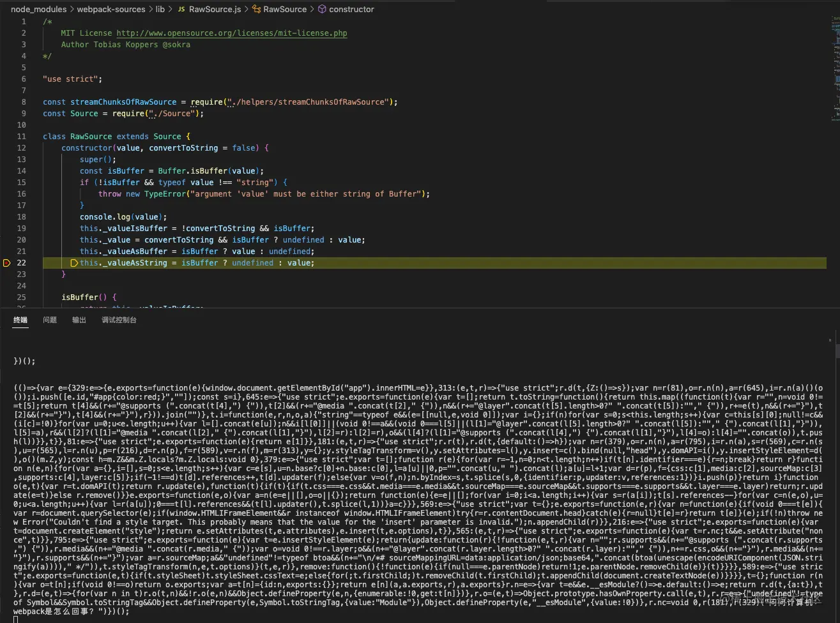The height and width of the screenshot is (623, 840).
Task: Place cursor on console.log(value) line
Action: 123,217
